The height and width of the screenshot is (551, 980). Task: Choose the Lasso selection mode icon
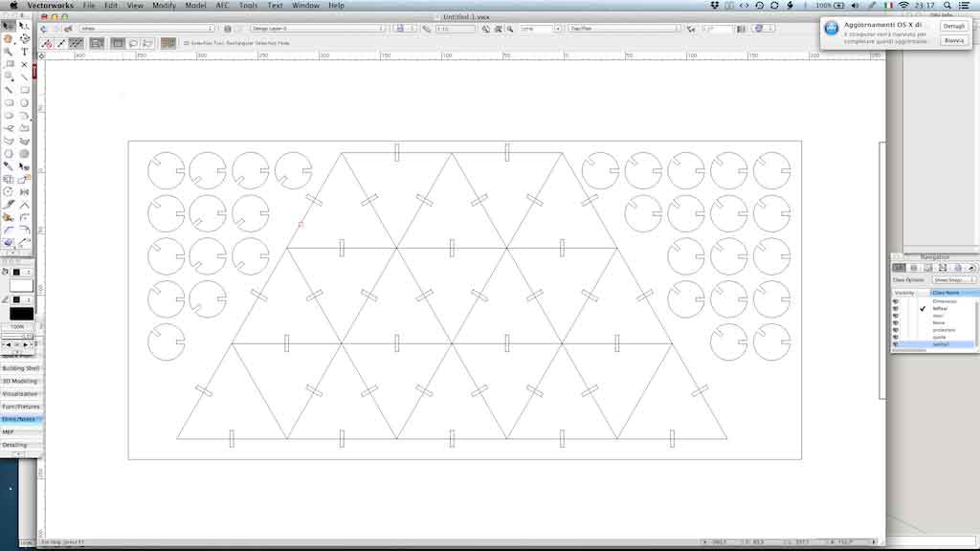tap(132, 43)
